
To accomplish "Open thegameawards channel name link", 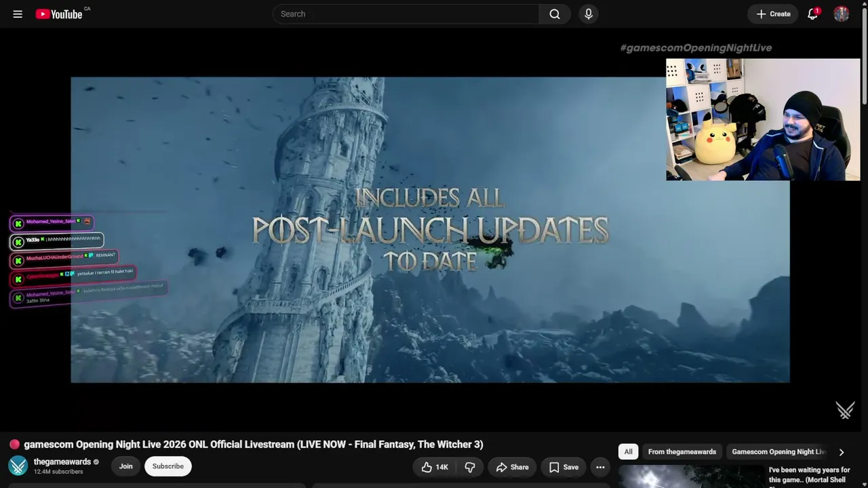I will [62, 462].
